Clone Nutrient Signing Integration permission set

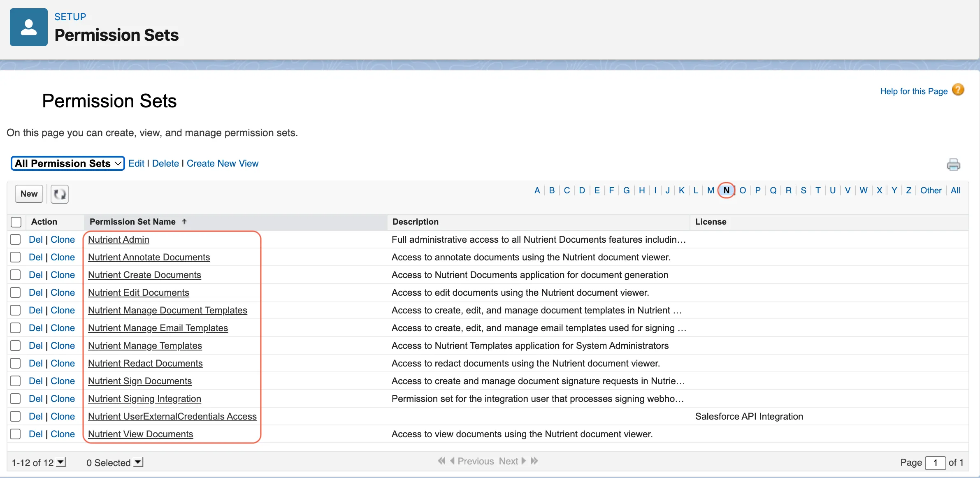click(x=63, y=399)
